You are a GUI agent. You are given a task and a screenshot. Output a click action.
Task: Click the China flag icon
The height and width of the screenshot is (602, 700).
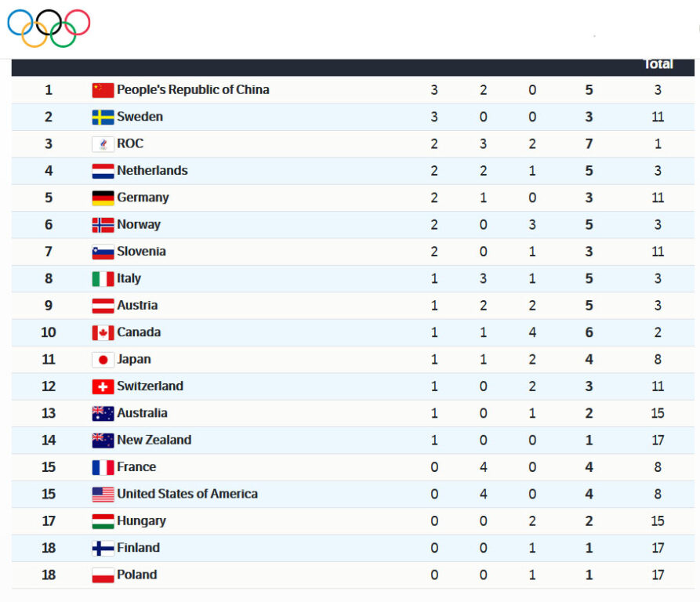point(103,90)
